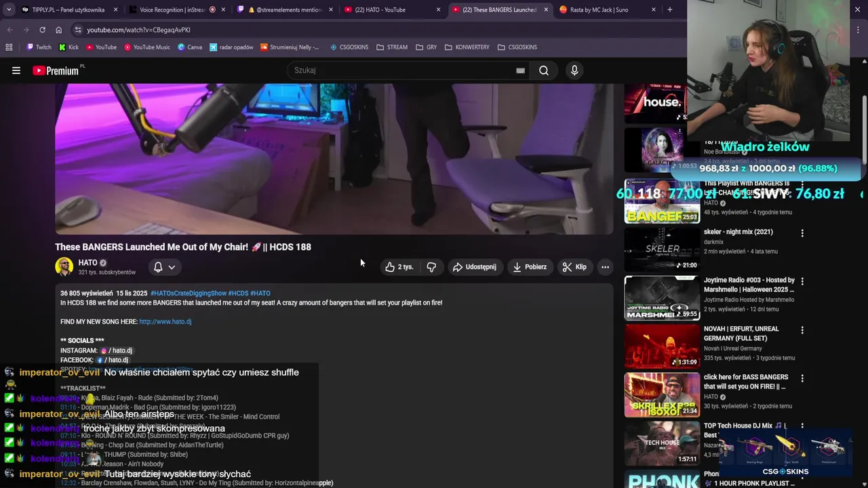Image resolution: width=868 pixels, height=488 pixels.
Task: Click the search magnifier button
Action: coord(544,70)
